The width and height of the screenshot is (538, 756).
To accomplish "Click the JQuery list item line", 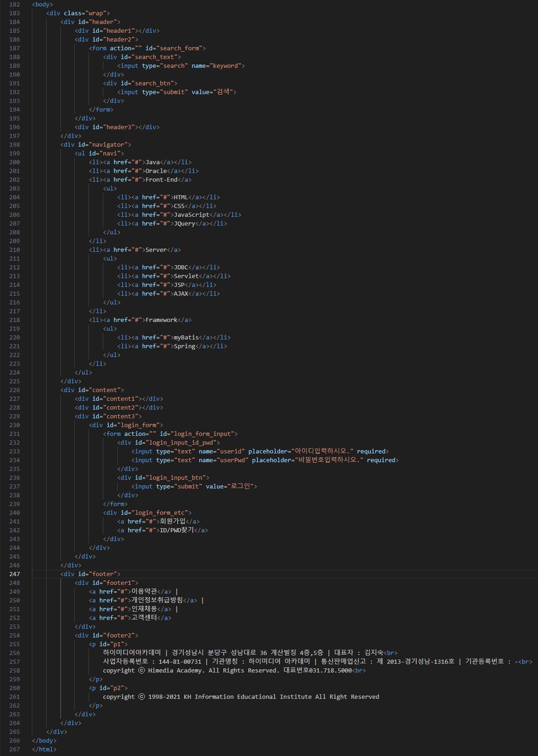I will 172,224.
